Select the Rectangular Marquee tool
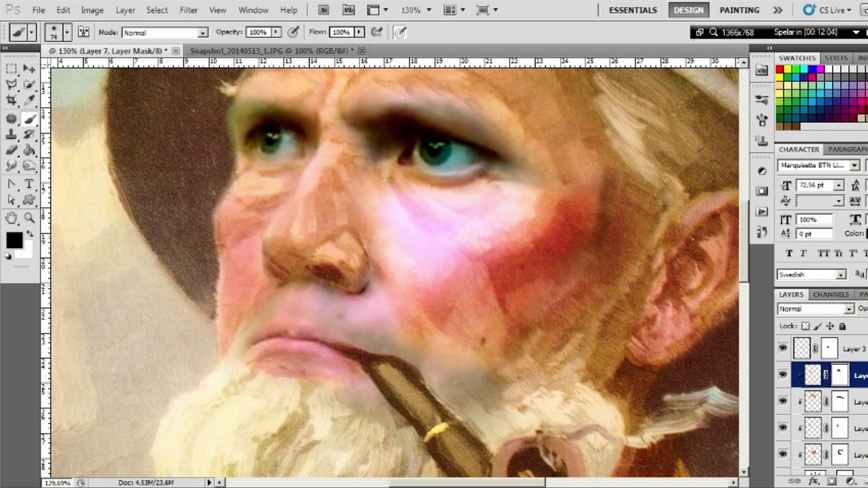The height and width of the screenshot is (488, 868). click(x=12, y=68)
